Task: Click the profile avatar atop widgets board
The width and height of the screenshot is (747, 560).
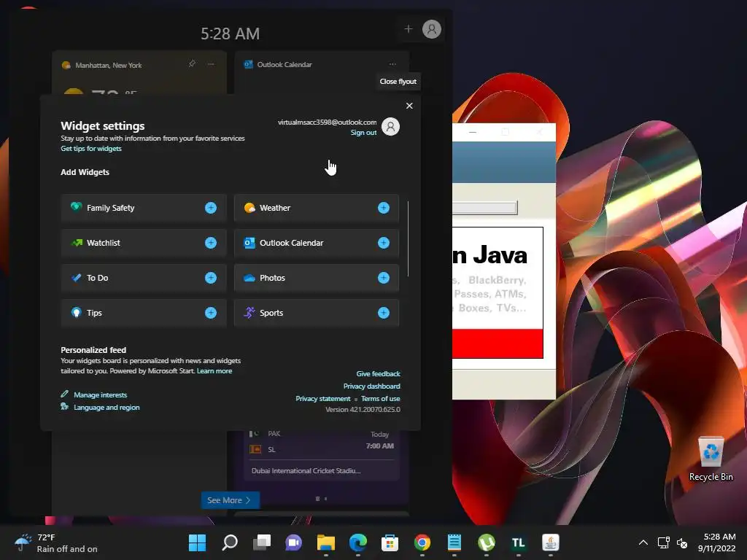Action: (x=432, y=29)
